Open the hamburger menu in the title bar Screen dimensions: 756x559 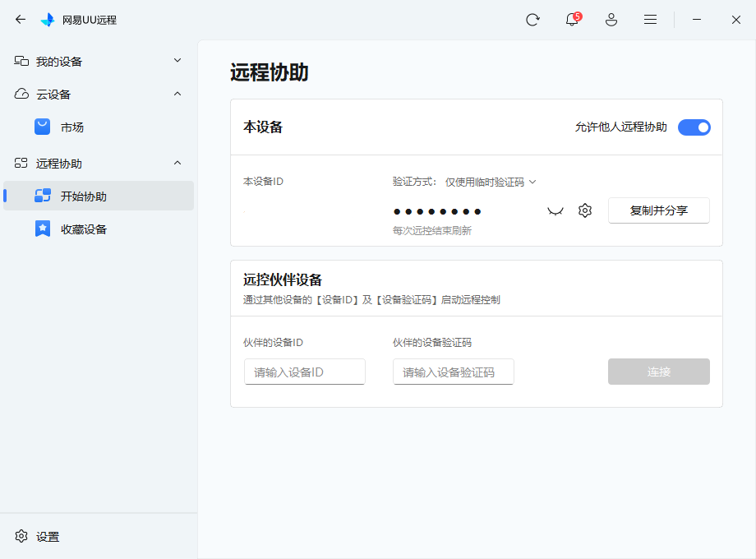[650, 19]
